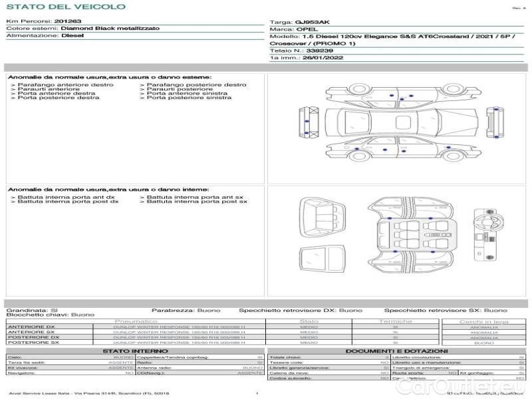This screenshot has width=532, height=399.
Task: Click Specchietto retrovisore SX: Buono
Action: [446, 311]
